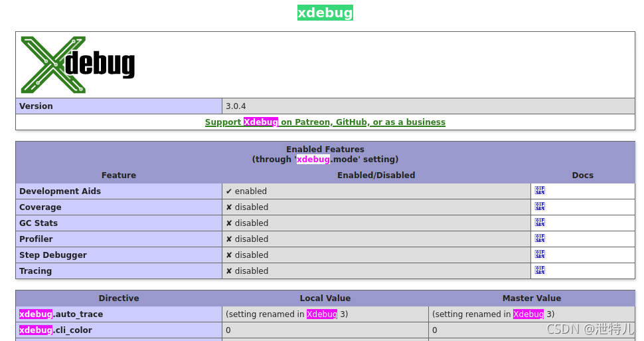This screenshot has height=341, width=644.
Task: Open docs icon for Coverage row
Action: (540, 207)
